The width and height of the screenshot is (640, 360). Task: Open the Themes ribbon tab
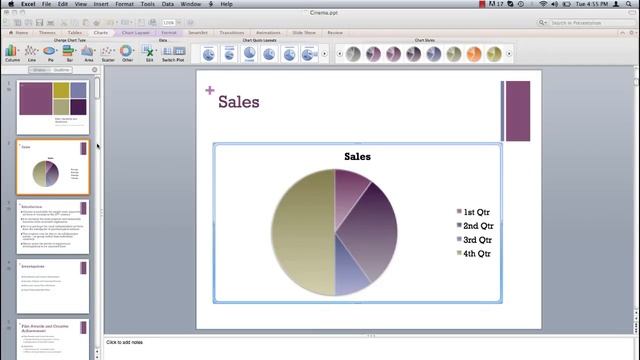coord(47,33)
